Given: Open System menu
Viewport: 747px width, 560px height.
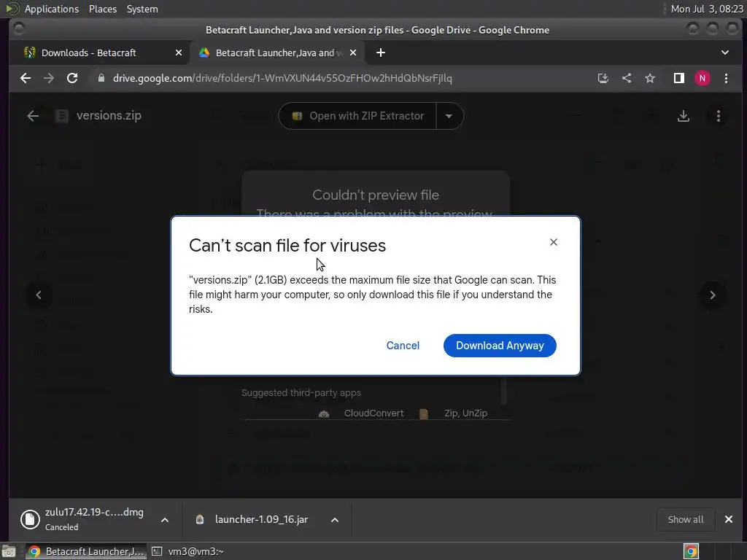Looking at the screenshot, I should pos(142,9).
